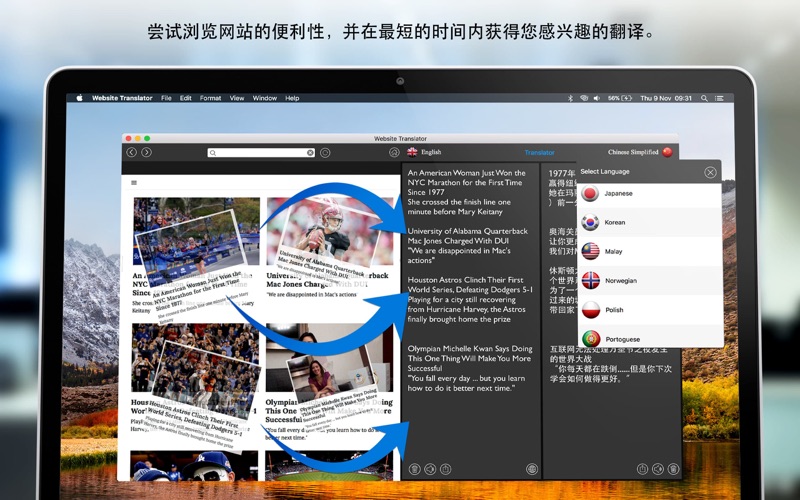Click the browser forward arrow button

pyautogui.click(x=147, y=152)
